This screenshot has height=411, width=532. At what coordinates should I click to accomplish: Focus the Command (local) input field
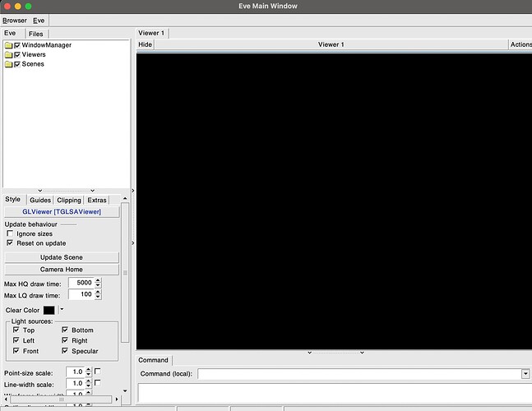(x=359, y=374)
